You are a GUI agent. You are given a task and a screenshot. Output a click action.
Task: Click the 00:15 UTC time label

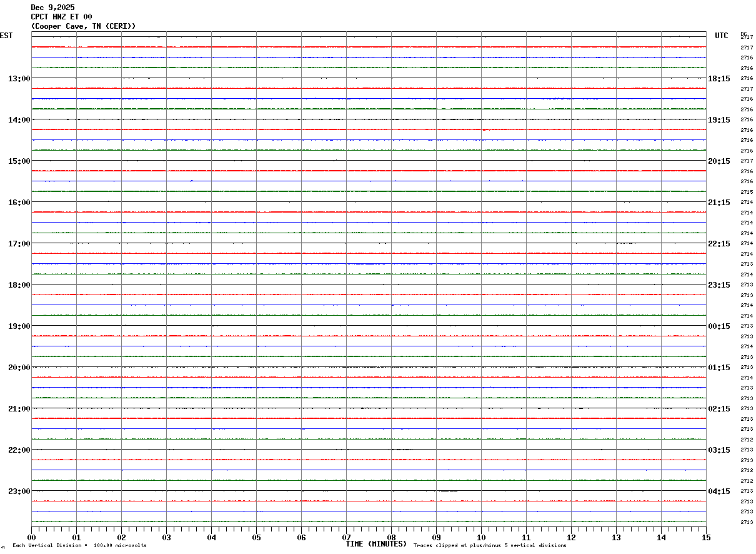coord(719,326)
